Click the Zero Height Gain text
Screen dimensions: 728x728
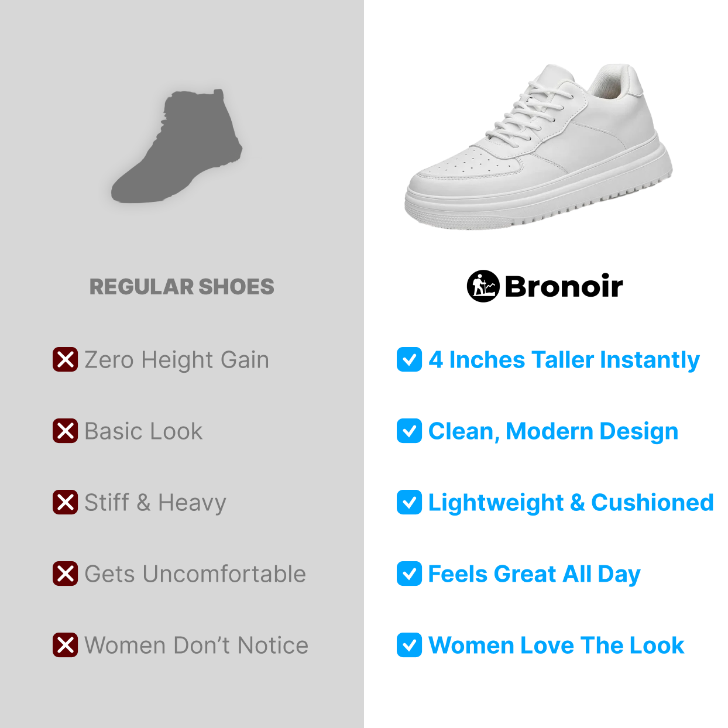(x=177, y=360)
